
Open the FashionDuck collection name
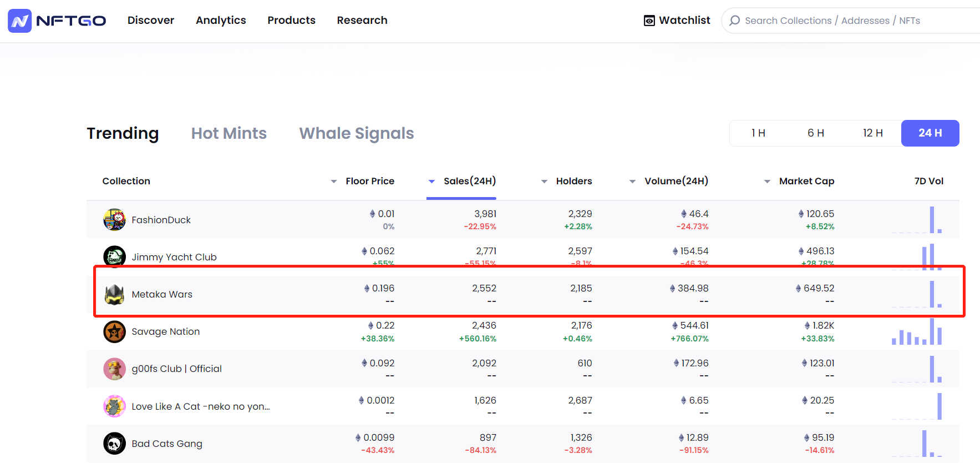[161, 220]
